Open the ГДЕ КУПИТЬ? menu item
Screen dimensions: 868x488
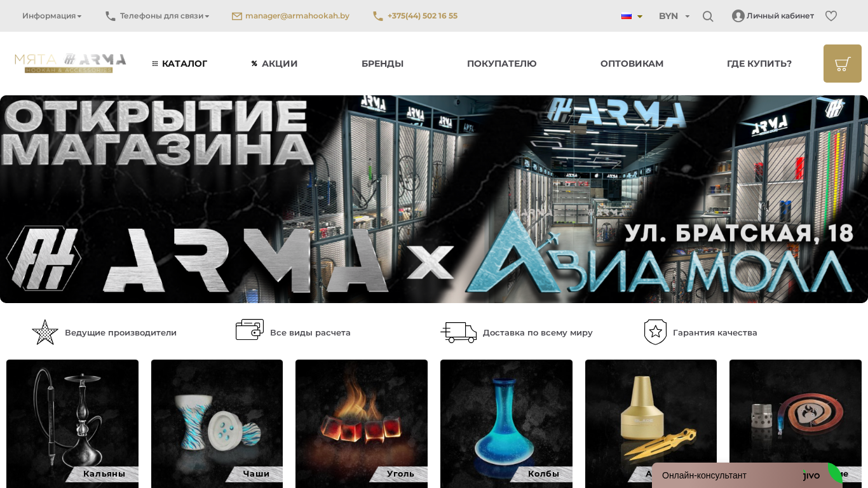pyautogui.click(x=759, y=64)
